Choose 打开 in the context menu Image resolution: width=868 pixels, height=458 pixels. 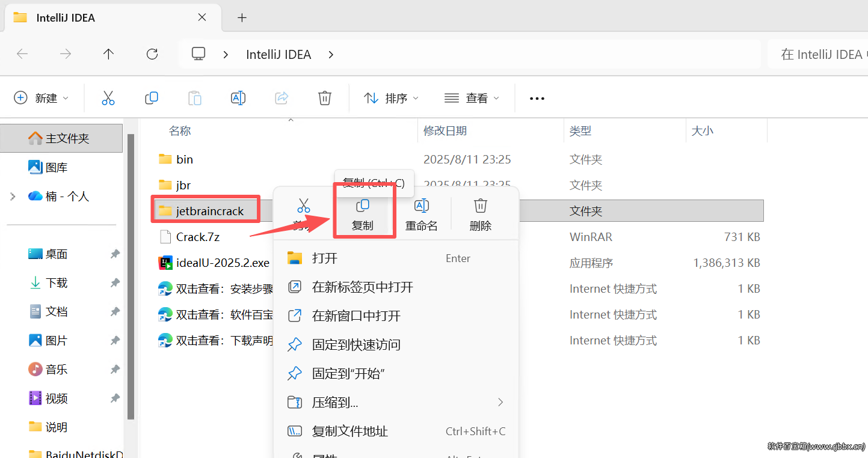[x=396, y=258]
